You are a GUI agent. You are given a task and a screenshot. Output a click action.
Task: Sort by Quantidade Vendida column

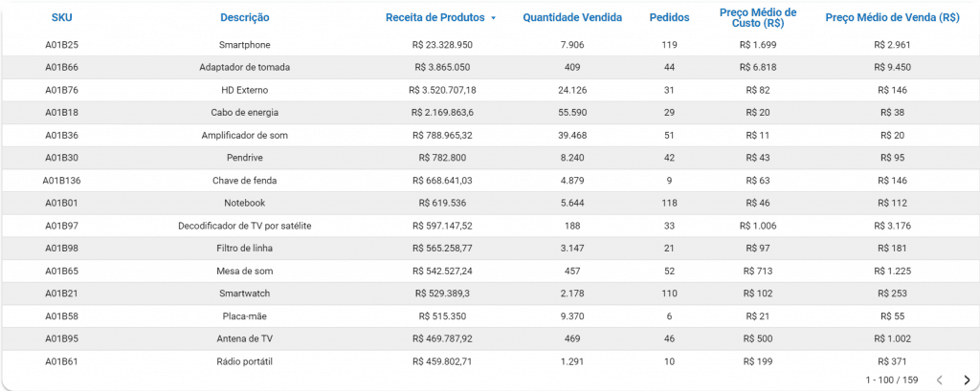tap(572, 17)
